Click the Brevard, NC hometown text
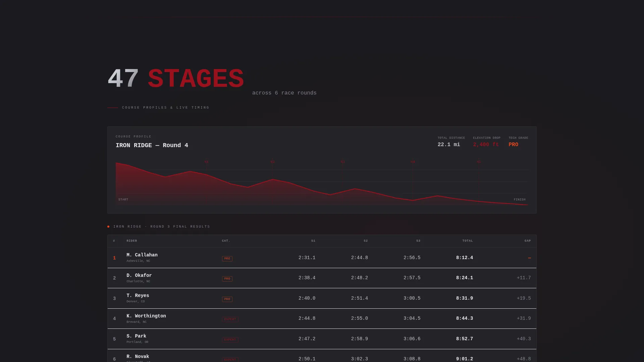The height and width of the screenshot is (362, 644). click(x=137, y=322)
